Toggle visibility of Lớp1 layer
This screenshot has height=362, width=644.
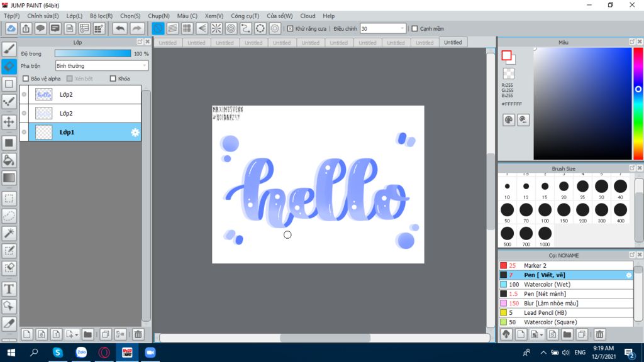(x=25, y=132)
